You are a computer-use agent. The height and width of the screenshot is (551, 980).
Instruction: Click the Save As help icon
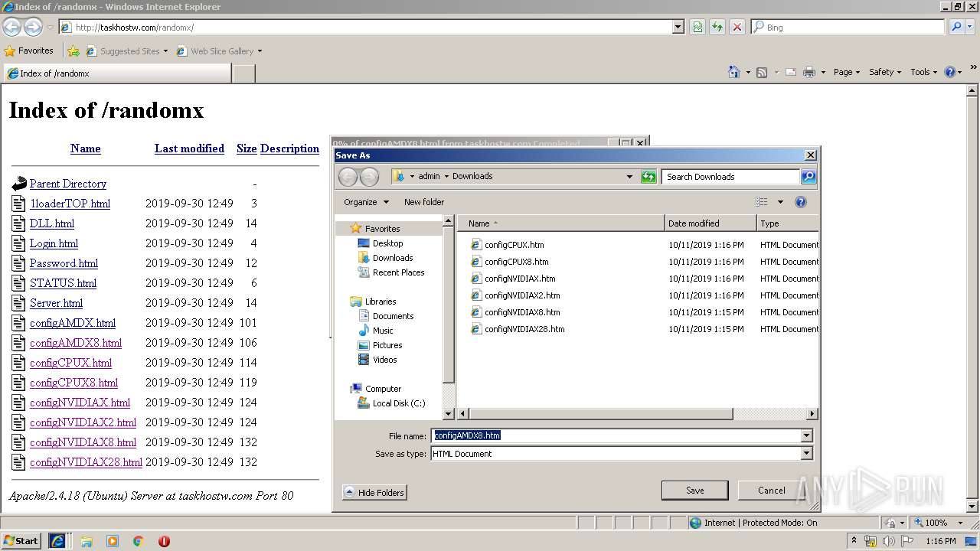tap(801, 202)
